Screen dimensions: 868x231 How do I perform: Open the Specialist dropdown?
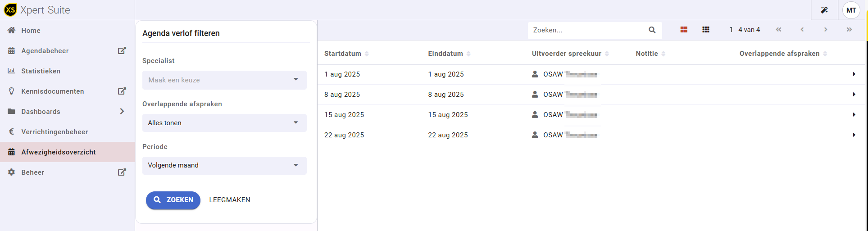[x=224, y=80]
